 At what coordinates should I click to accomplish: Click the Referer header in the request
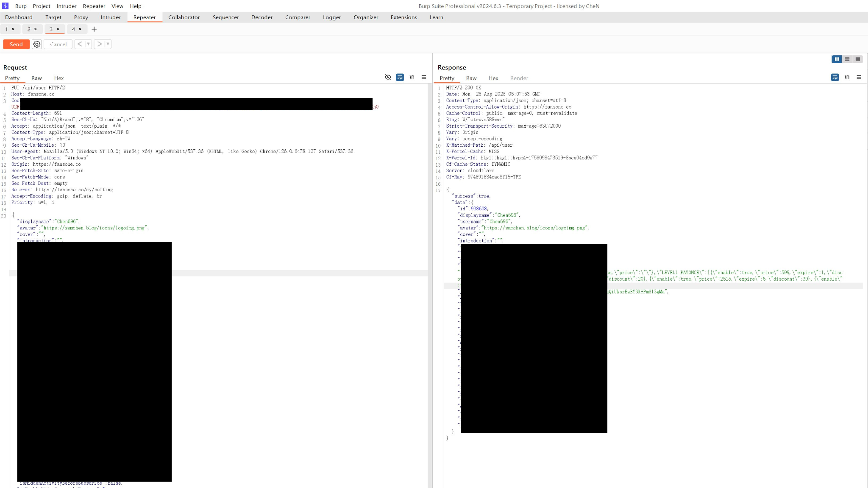tap(62, 190)
